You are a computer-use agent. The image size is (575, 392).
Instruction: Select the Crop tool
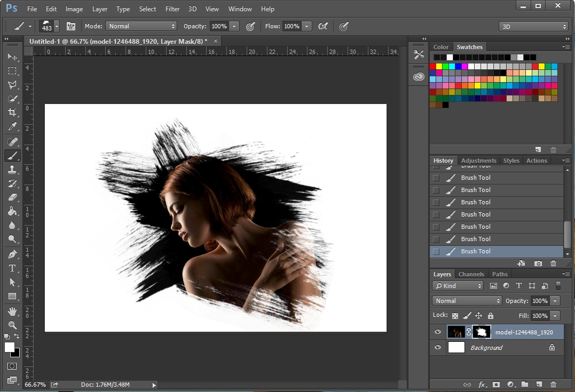pos(12,113)
